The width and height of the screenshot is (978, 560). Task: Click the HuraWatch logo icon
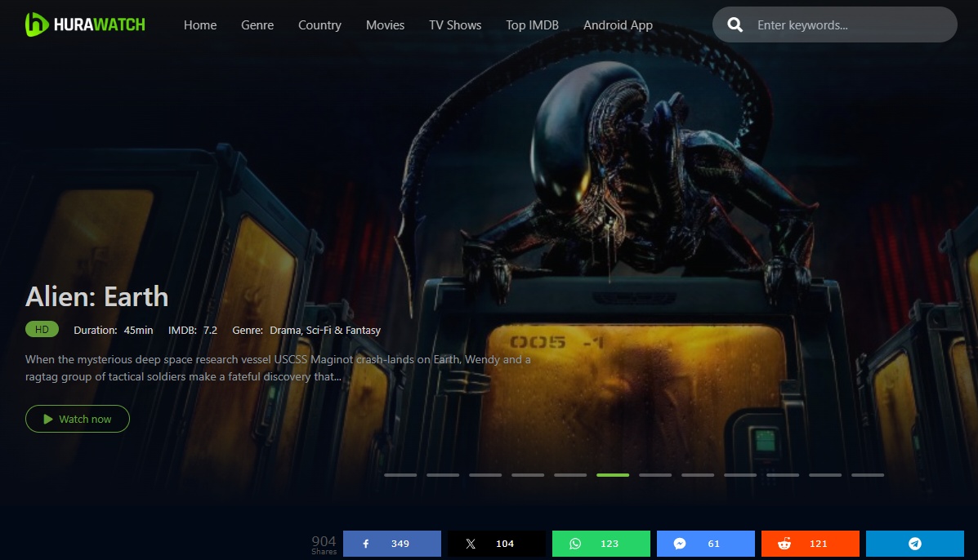point(38,24)
